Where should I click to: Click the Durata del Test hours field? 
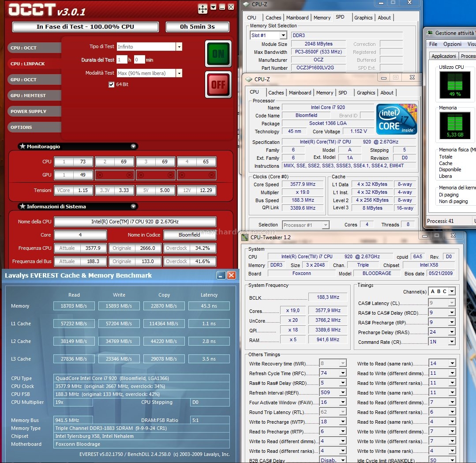coord(122,60)
